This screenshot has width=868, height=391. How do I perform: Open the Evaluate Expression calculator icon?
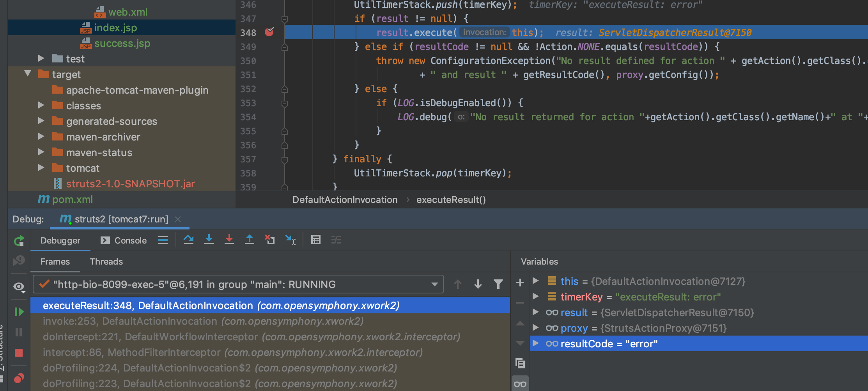[x=316, y=240]
